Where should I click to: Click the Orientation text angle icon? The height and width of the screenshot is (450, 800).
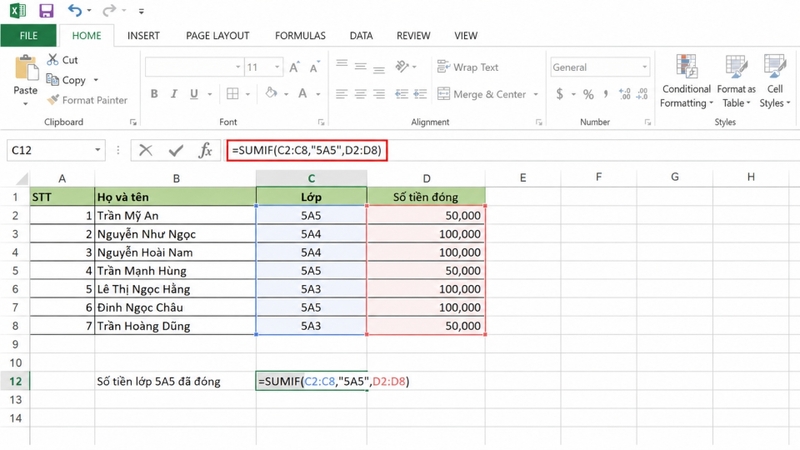click(403, 66)
